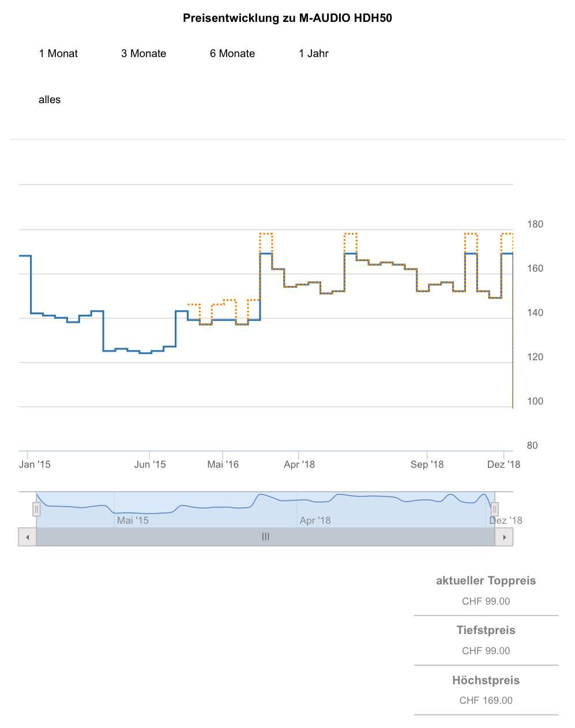The height and width of the screenshot is (728, 575).
Task: Click the chart title Preisentwicklung zu M-AUDIO HDH50
Action: [x=287, y=18]
